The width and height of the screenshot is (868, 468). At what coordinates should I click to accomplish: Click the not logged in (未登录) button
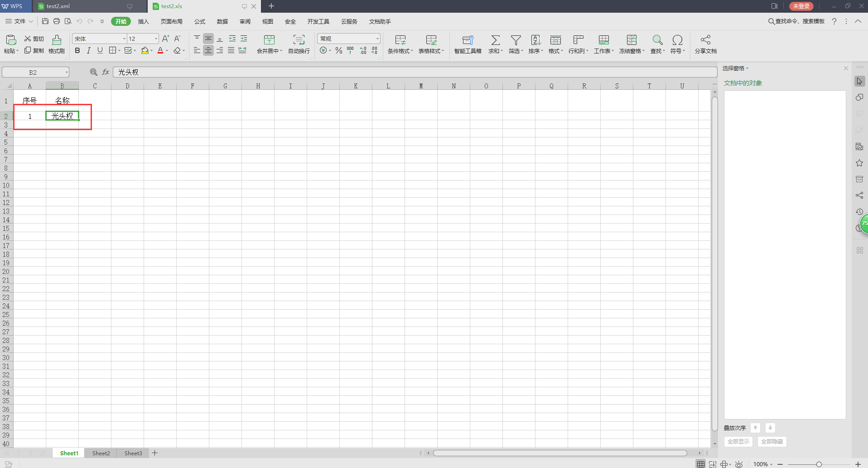pos(801,6)
